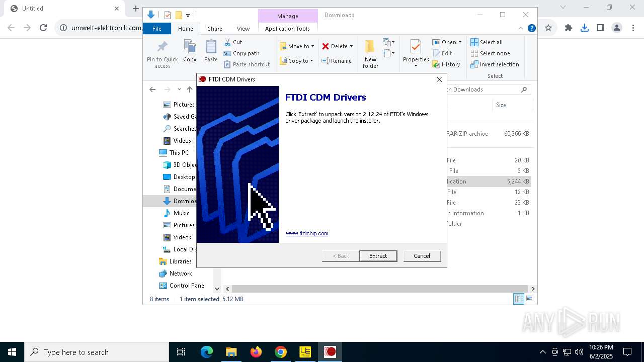Image resolution: width=644 pixels, height=362 pixels.
Task: Close the FTDI CDM Drivers dialog
Action: 439,79
